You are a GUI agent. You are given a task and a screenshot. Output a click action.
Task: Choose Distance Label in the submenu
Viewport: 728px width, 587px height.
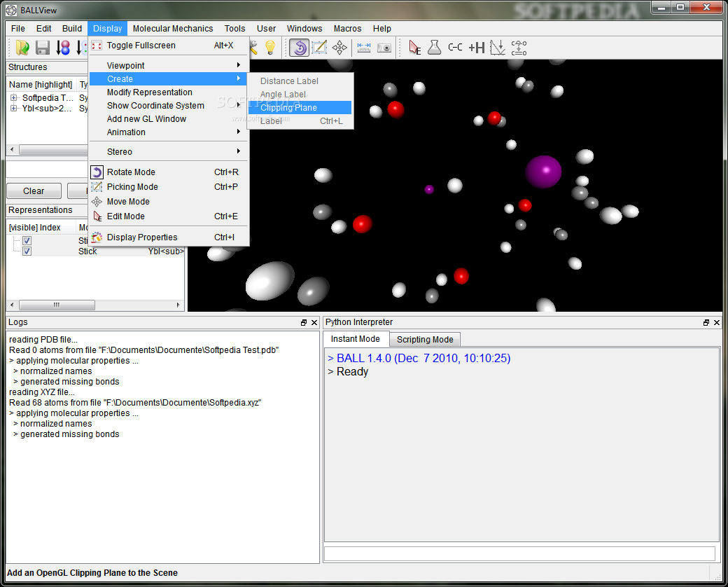(x=300, y=81)
